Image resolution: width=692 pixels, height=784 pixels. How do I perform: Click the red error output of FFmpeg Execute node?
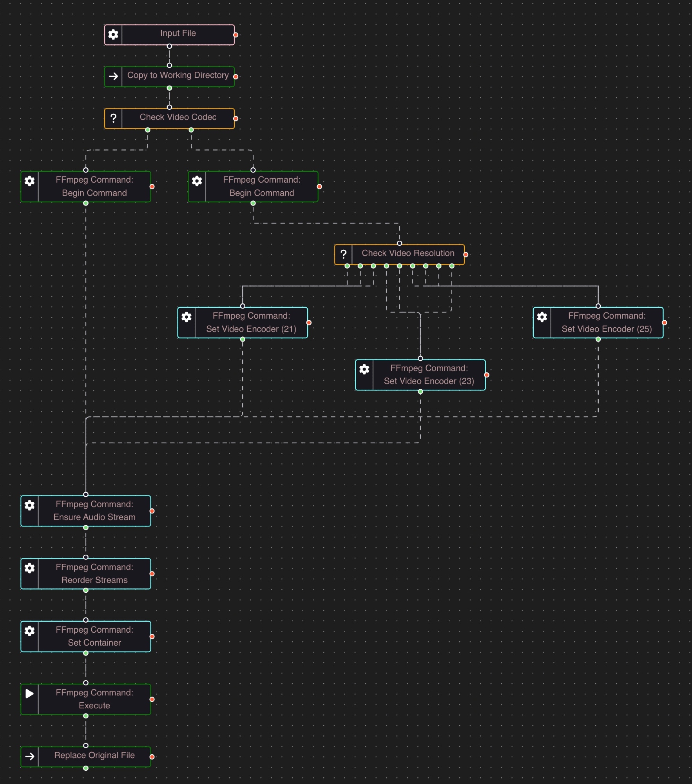point(152,699)
